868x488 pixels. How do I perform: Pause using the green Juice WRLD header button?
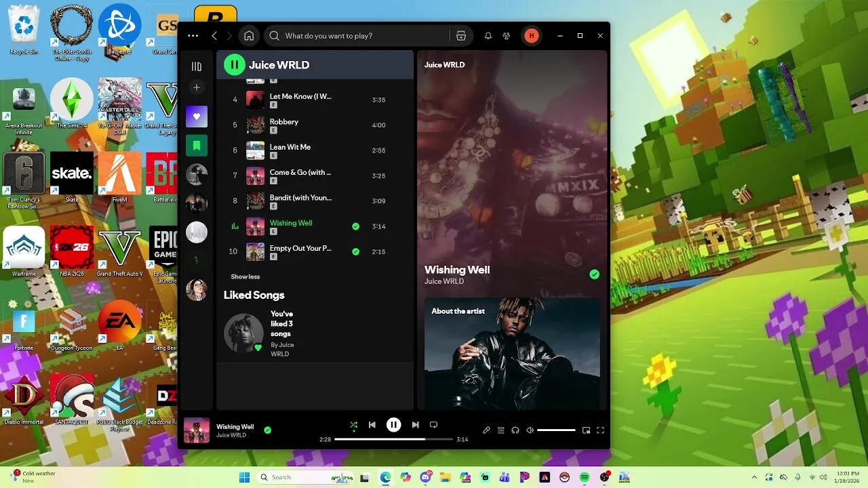[234, 65]
